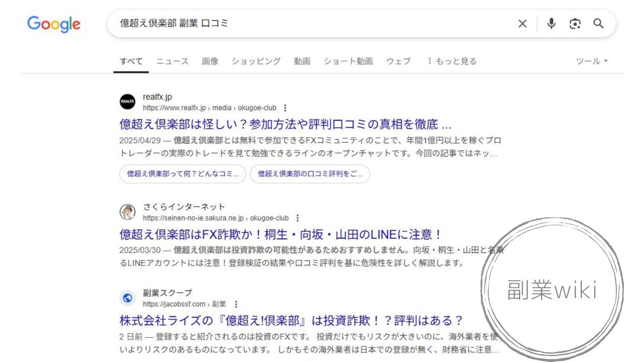Open three-dot menu for realfx.jp result
644x362 pixels.
tap(285, 108)
